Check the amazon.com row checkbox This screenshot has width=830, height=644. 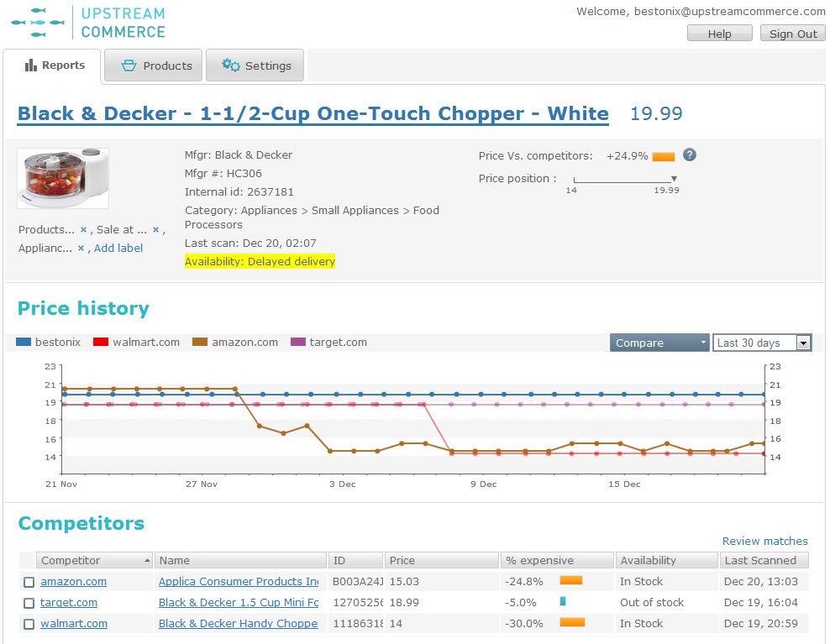pos(29,582)
